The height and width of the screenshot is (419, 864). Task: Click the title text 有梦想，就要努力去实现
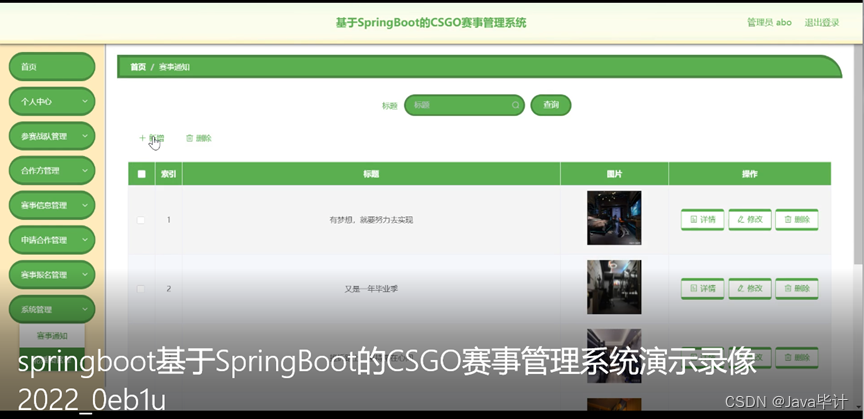pyautogui.click(x=371, y=220)
